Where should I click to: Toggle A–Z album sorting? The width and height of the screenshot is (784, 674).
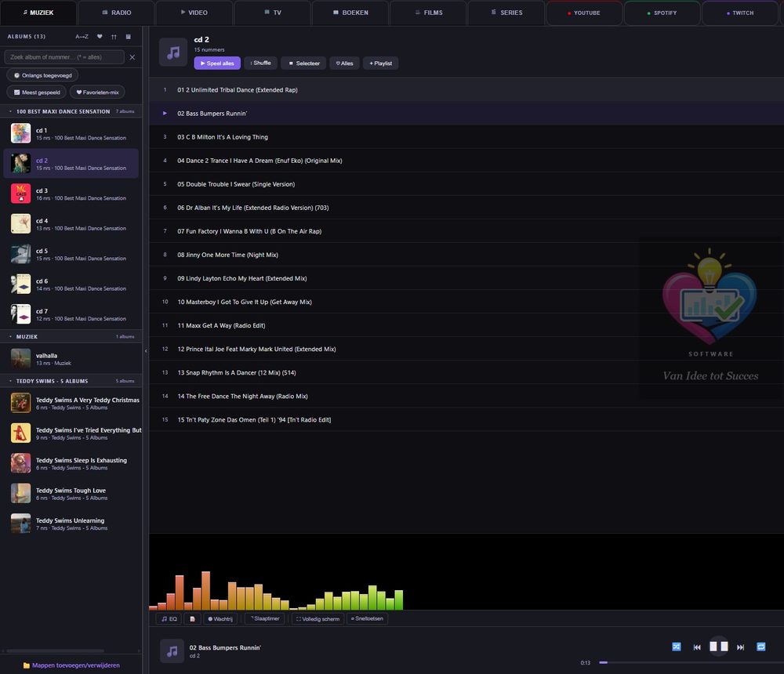82,37
